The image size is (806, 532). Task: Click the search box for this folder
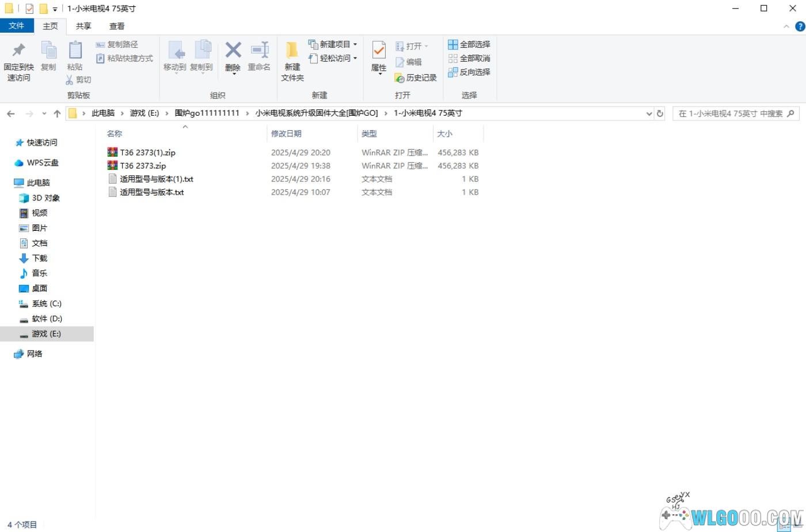click(730, 113)
